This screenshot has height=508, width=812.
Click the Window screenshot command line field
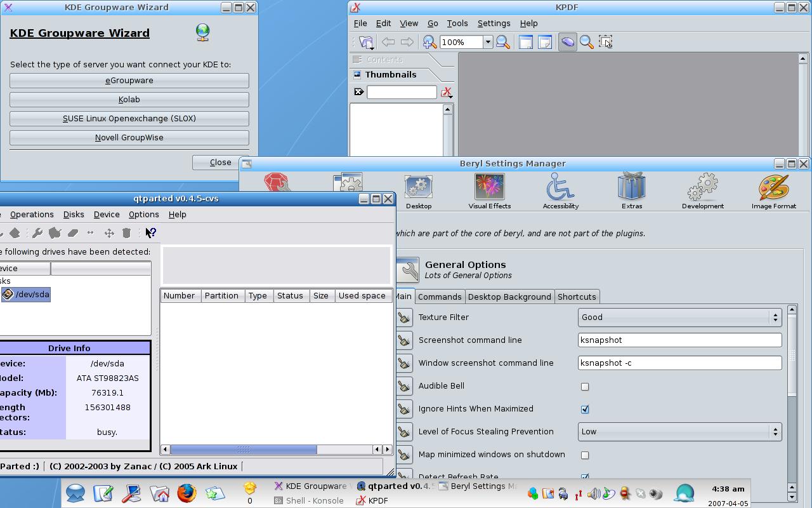click(x=679, y=363)
